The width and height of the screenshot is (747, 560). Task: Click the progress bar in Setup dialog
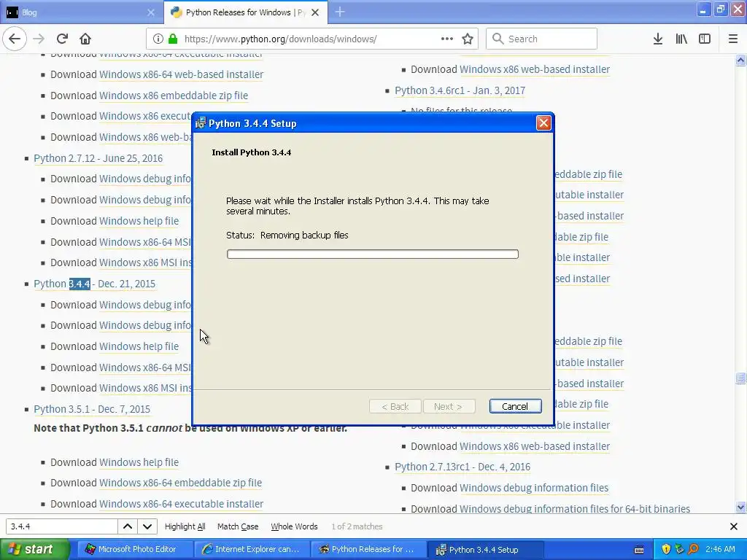tap(373, 254)
